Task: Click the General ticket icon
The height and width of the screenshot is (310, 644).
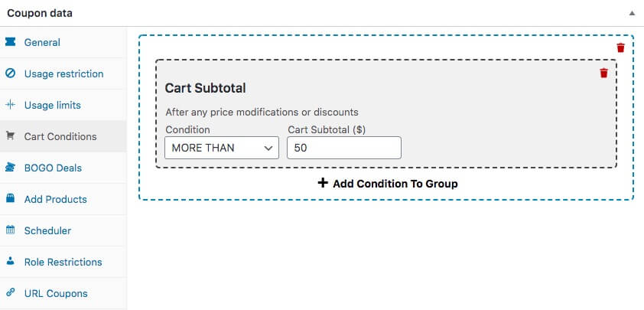Action: pos(11,42)
